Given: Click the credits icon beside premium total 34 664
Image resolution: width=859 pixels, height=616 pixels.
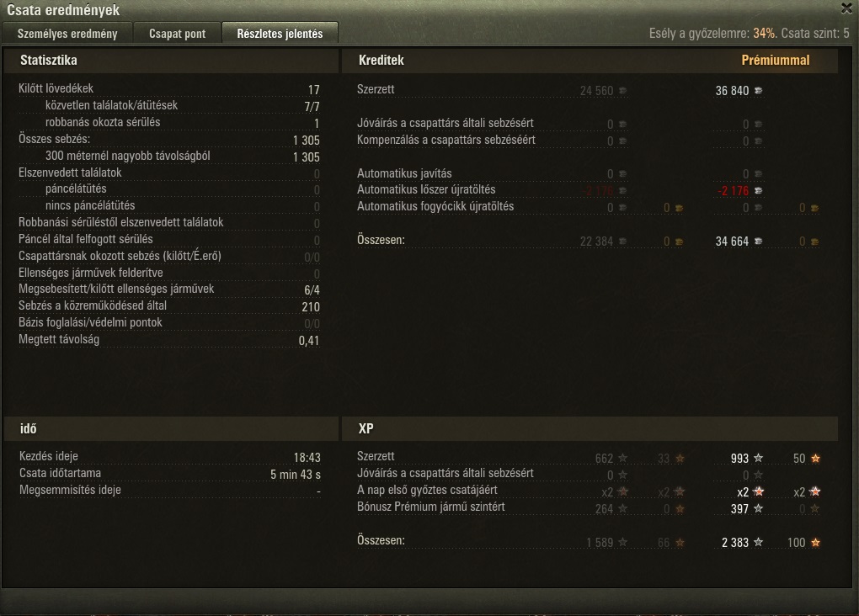Looking at the screenshot, I should tap(759, 242).
